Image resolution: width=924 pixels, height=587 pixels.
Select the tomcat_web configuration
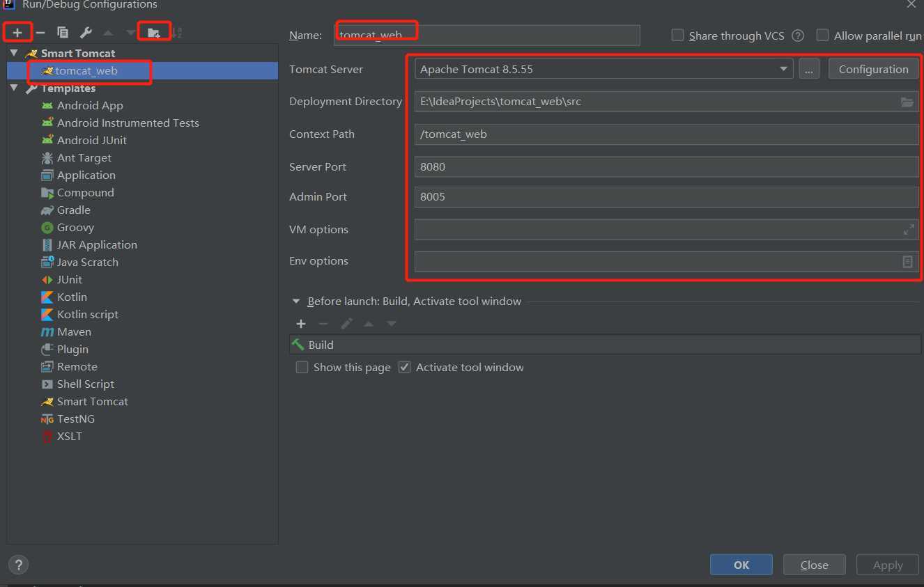coord(142,70)
